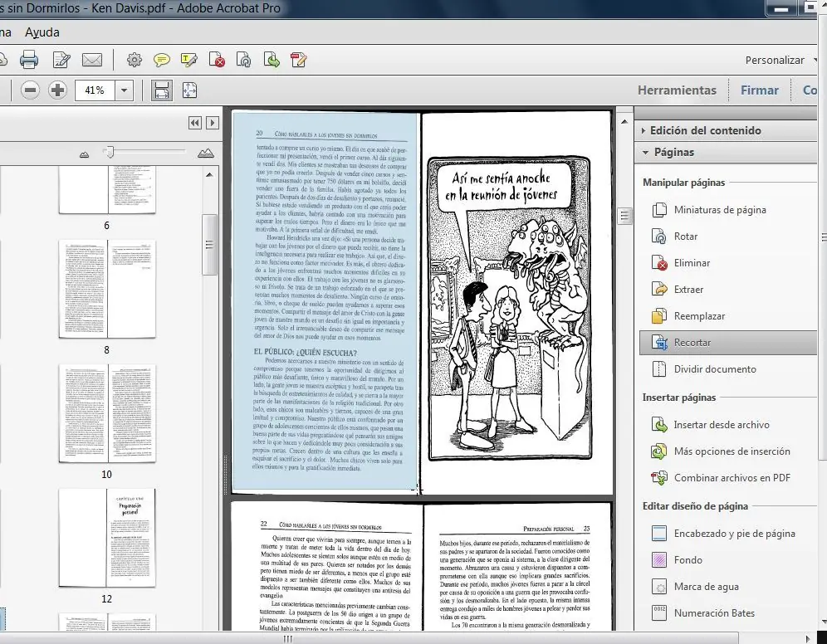Click the document horizontal scrollbar handle
This screenshot has width=827, height=644.
287,638
